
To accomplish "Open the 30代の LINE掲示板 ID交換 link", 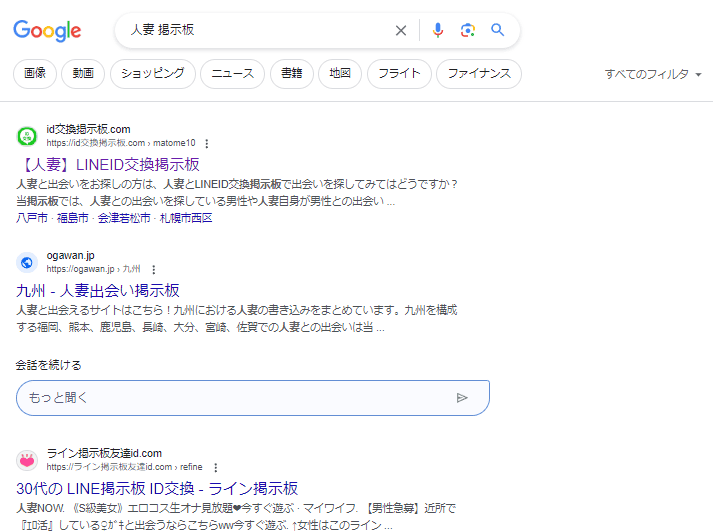I will 157,488.
